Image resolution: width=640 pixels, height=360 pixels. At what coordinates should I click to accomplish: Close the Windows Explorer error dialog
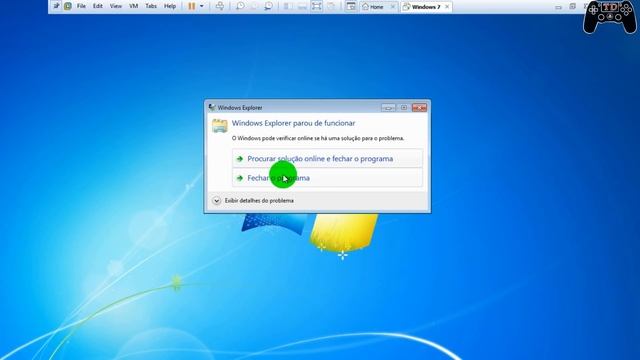[x=419, y=107]
